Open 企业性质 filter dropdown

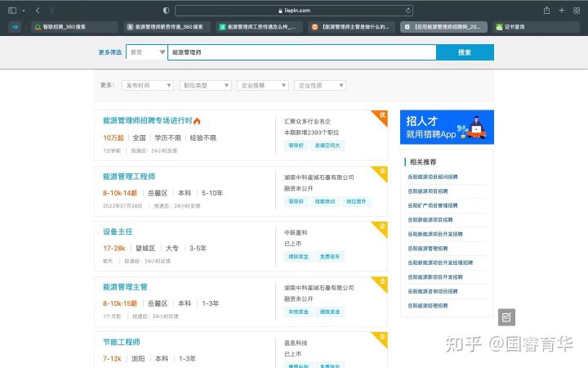[320, 85]
